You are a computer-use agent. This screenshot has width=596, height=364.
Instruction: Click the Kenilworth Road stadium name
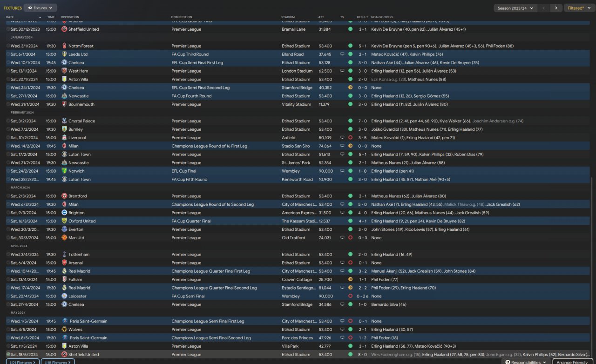point(298,180)
